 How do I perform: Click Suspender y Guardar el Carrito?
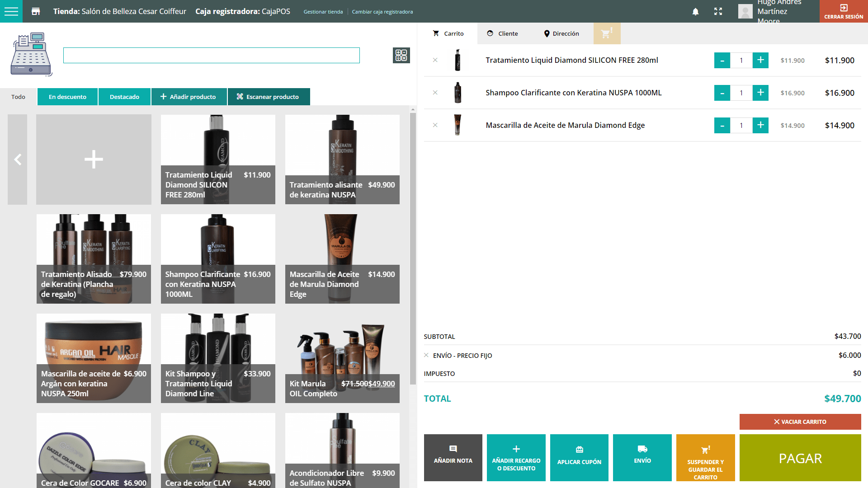pos(705,458)
